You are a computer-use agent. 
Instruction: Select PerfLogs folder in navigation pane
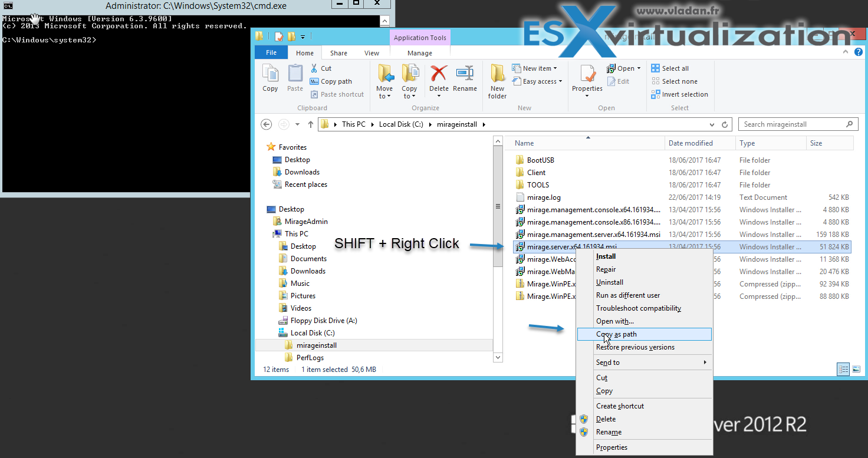pos(304,358)
